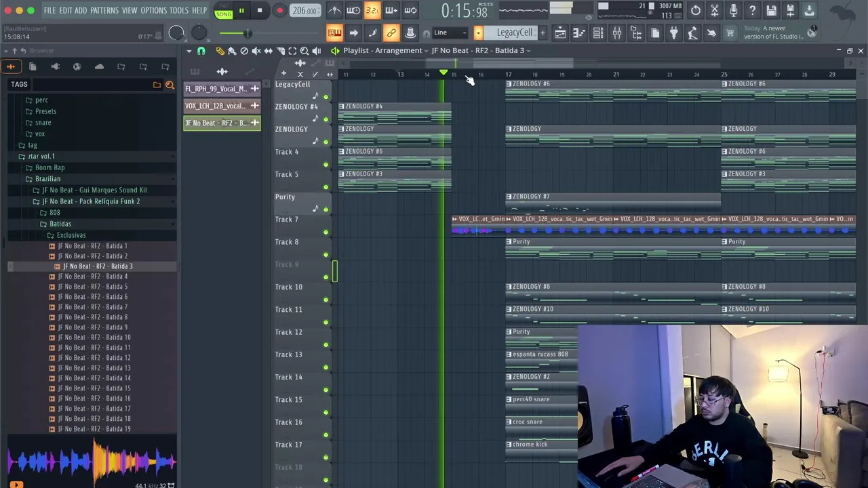Click the render/export audio download icon
The image size is (868, 488).
click(810, 10)
